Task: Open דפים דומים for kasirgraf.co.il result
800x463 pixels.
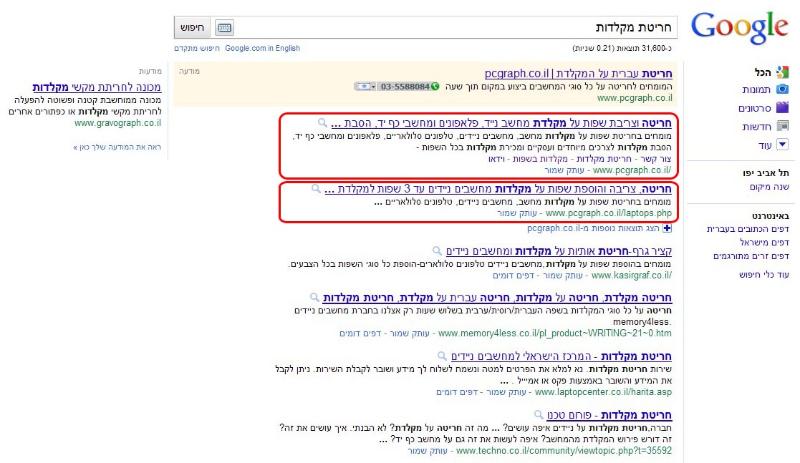Action: pos(513,275)
